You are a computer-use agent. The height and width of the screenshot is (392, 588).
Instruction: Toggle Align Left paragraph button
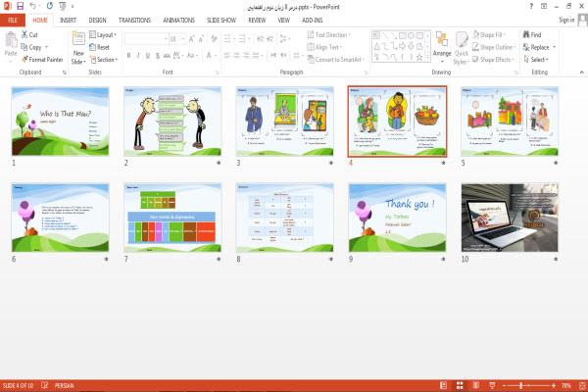[227, 56]
